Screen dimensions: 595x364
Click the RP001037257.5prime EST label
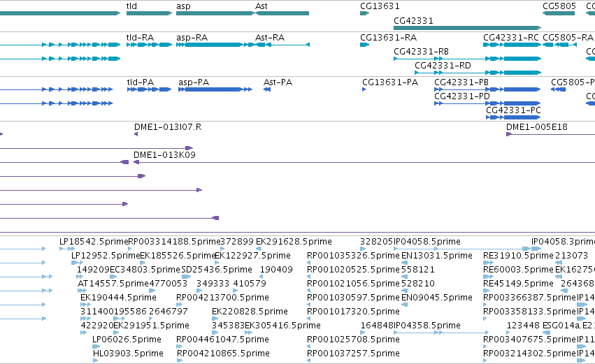[x=353, y=354]
